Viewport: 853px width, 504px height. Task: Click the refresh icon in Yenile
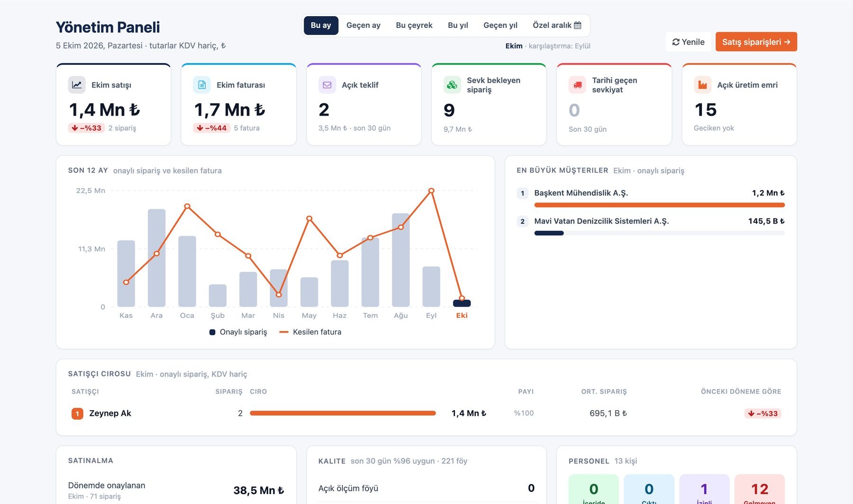(x=676, y=42)
